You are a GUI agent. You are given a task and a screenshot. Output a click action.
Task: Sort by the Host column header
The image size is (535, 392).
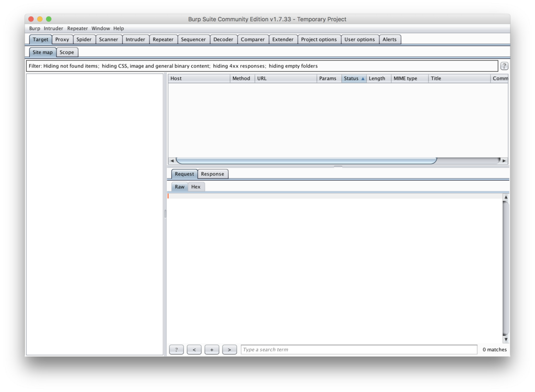[199, 78]
